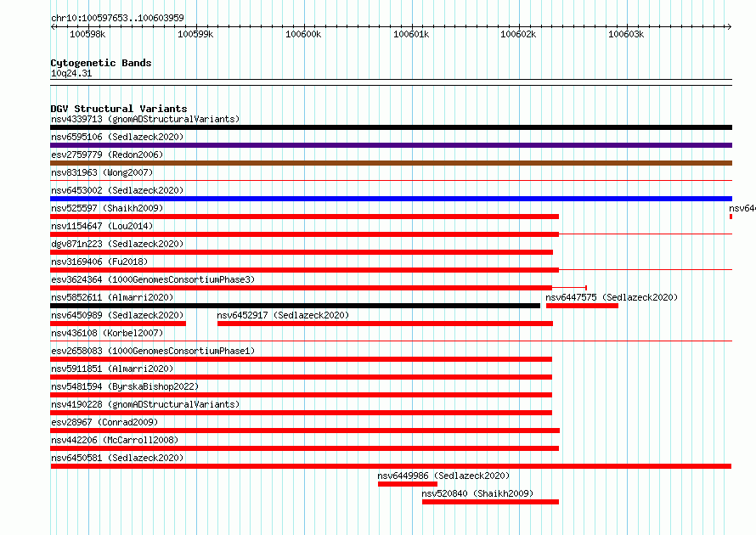Select the red bar under nsv520840

pos(490,502)
